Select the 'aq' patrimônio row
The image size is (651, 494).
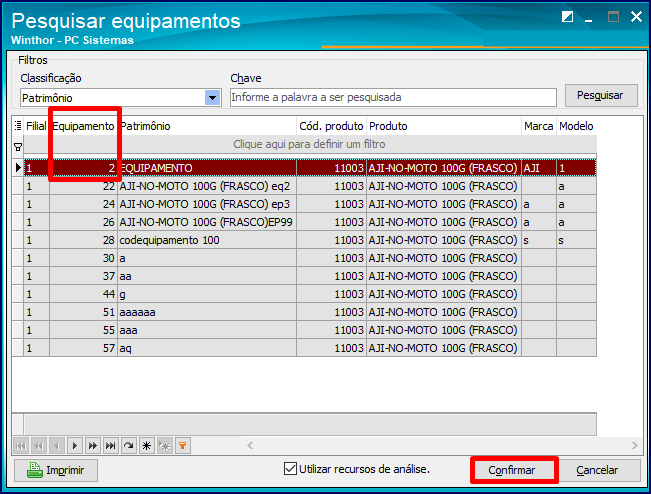pyautogui.click(x=310, y=348)
